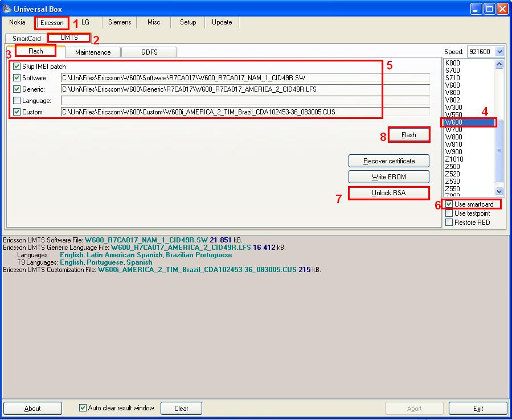The height and width of the screenshot is (420, 512).
Task: Click Recover certificate
Action: click(388, 161)
